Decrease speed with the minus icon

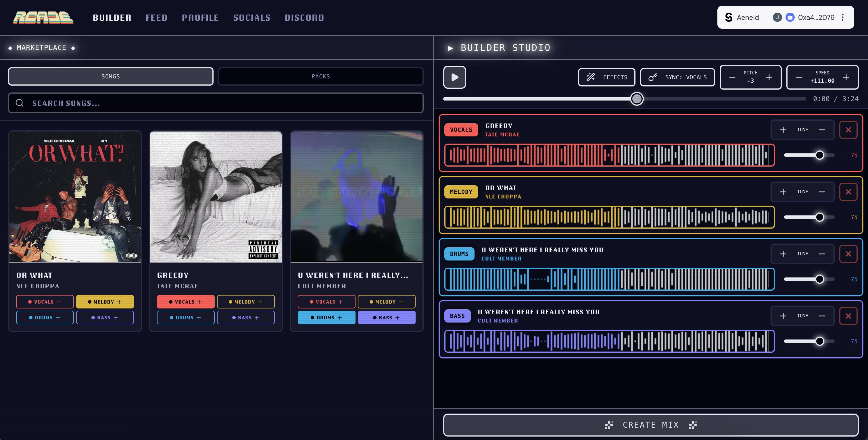tap(799, 78)
